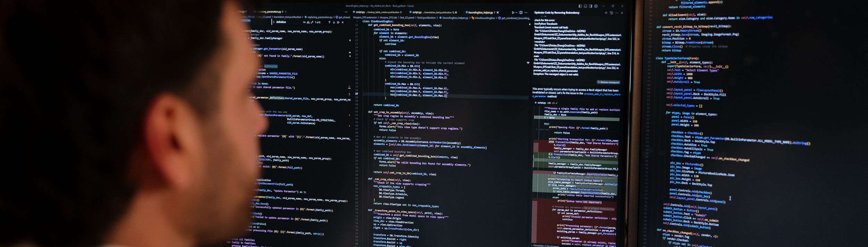Toggle Match Case in the find bar

click(304, 22)
